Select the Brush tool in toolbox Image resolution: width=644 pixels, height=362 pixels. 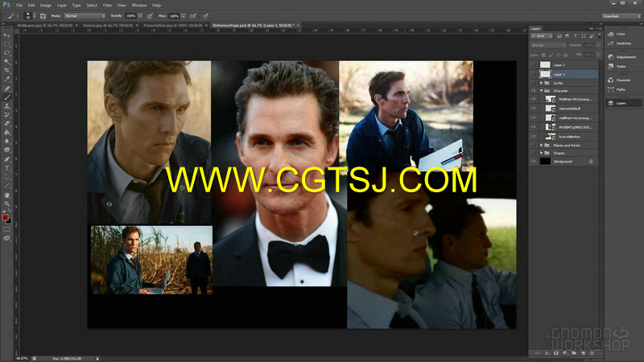[x=6, y=97]
